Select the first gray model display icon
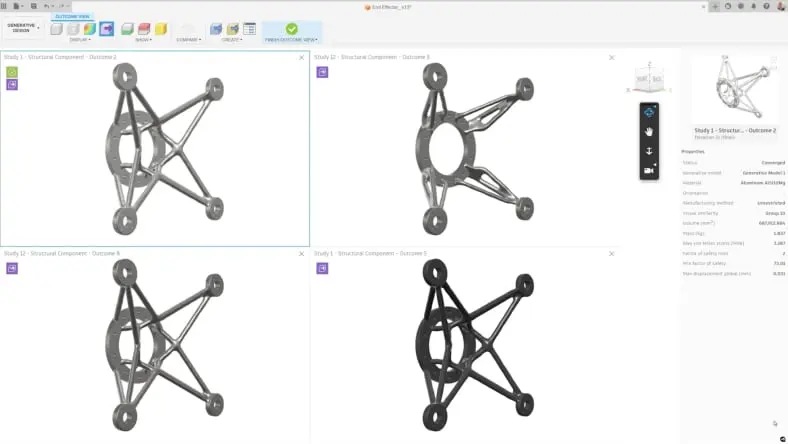Image resolution: width=788 pixels, height=444 pixels. click(x=56, y=29)
